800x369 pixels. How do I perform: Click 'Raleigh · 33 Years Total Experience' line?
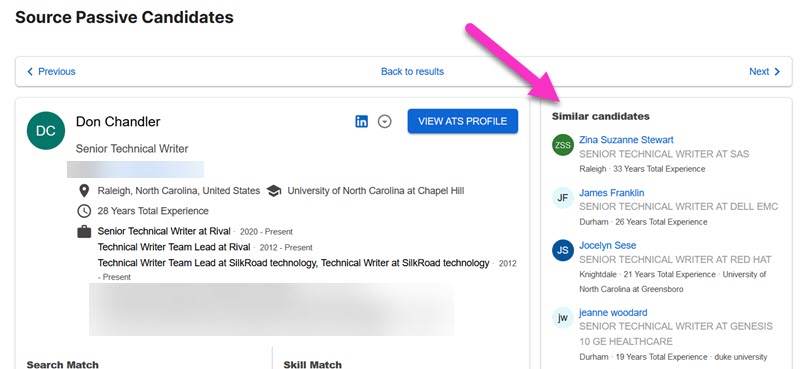[642, 169]
